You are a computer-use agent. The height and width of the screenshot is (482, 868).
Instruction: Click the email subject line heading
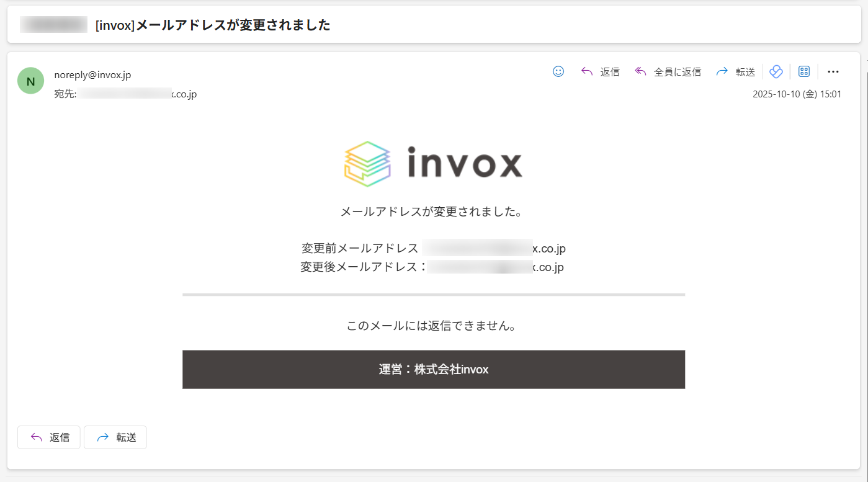pyautogui.click(x=213, y=25)
